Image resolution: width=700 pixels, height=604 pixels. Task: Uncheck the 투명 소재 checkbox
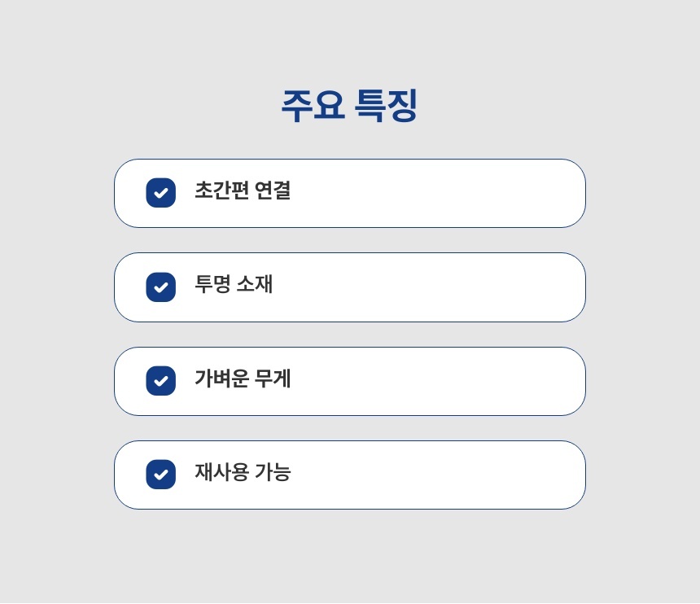point(161,287)
